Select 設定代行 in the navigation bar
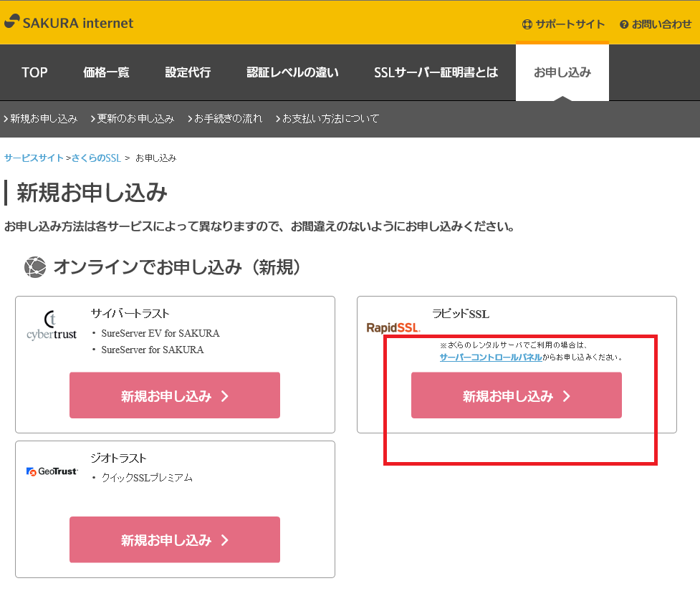 click(188, 72)
